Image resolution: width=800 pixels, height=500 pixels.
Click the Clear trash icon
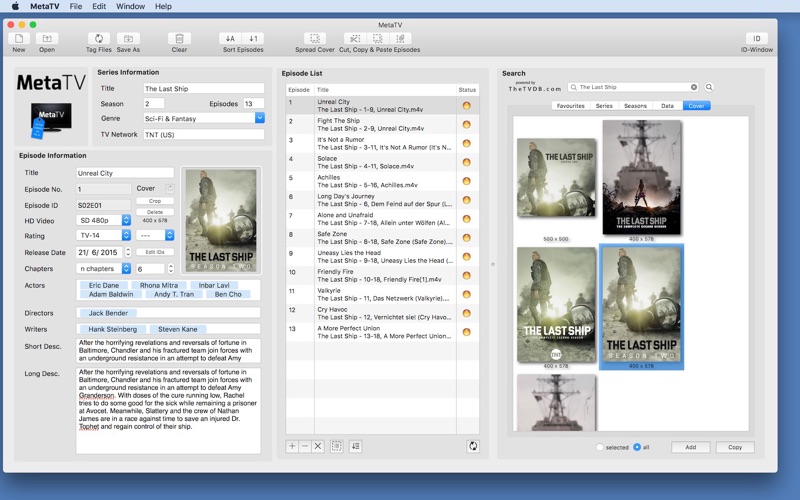[179, 39]
